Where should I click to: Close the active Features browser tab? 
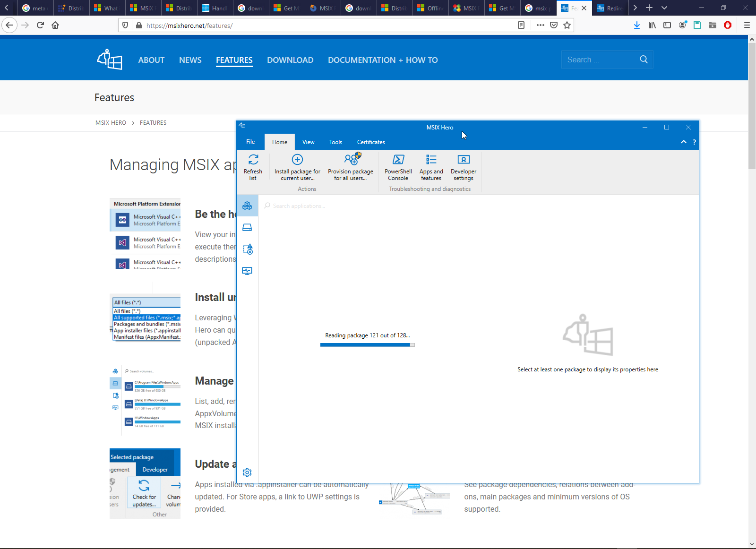[584, 8]
